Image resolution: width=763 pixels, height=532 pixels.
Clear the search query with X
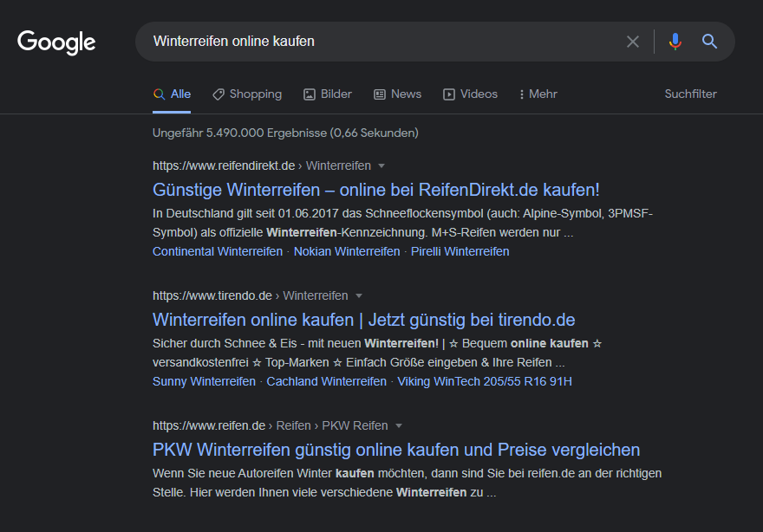[x=633, y=42]
